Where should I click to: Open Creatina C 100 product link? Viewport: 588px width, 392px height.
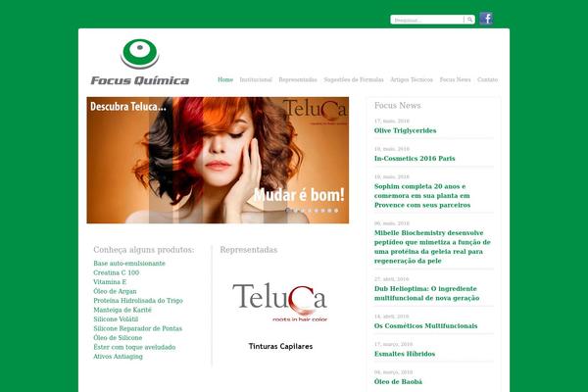117,272
